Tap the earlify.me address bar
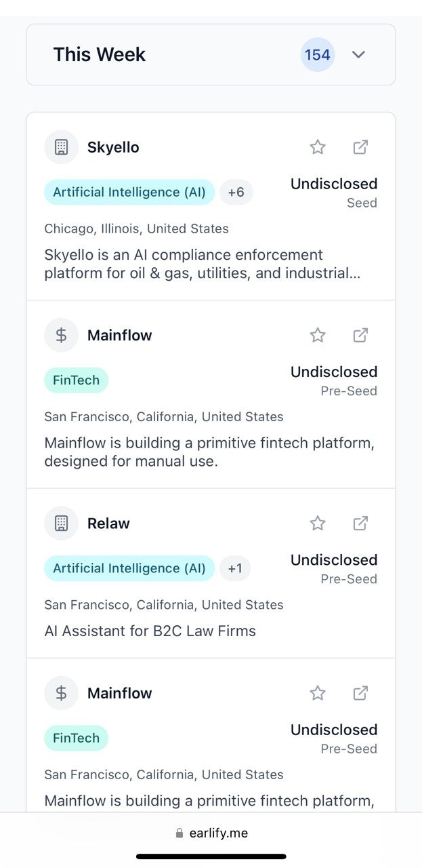422x868 pixels. [211, 833]
